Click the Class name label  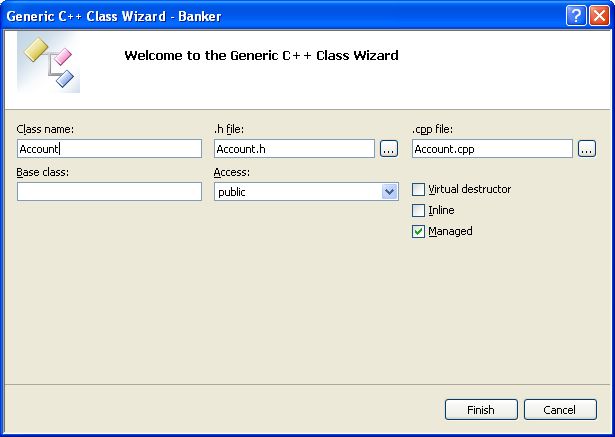point(45,129)
